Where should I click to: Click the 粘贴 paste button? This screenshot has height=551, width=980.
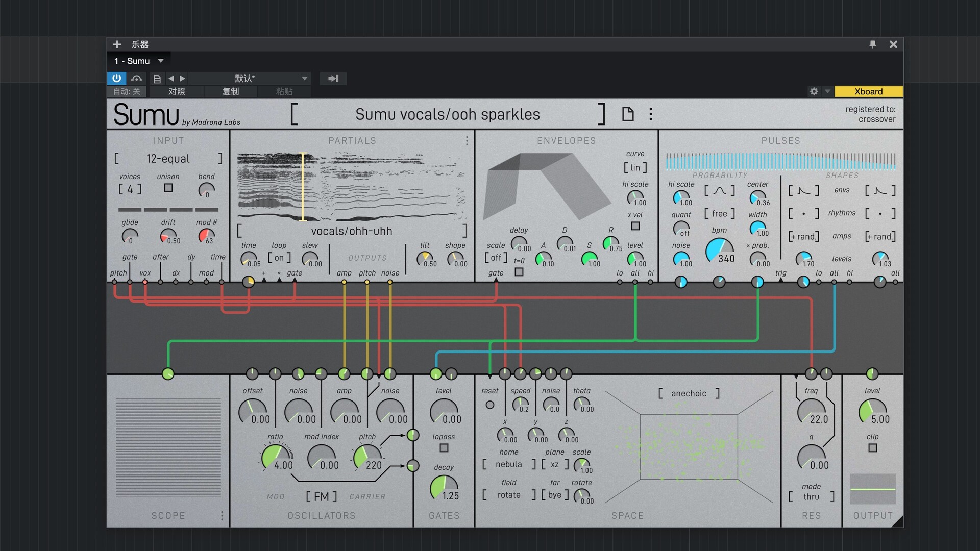[284, 92]
